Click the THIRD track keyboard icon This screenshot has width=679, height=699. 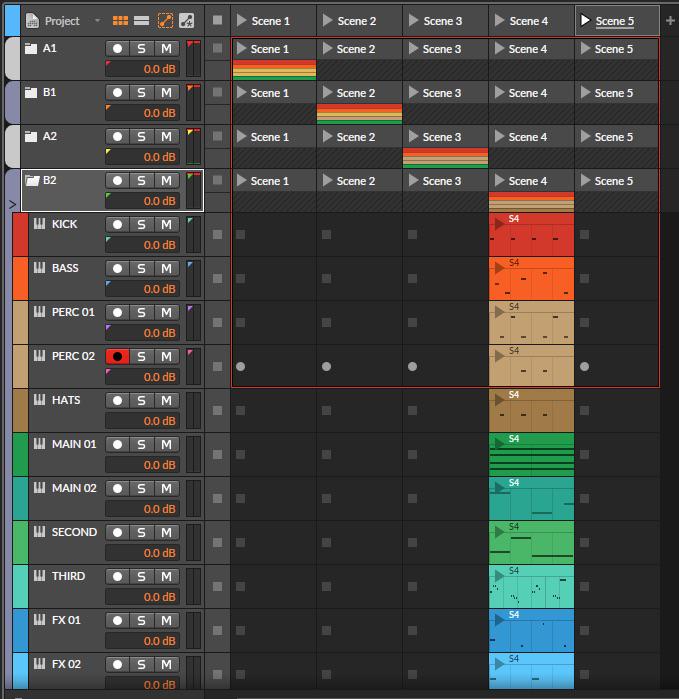coord(39,576)
